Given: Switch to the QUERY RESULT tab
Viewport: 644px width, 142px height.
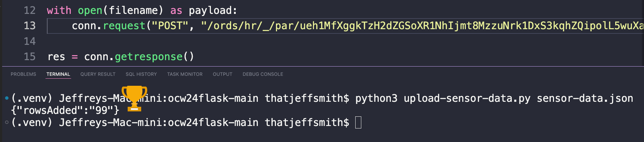Looking at the screenshot, I should [98, 74].
